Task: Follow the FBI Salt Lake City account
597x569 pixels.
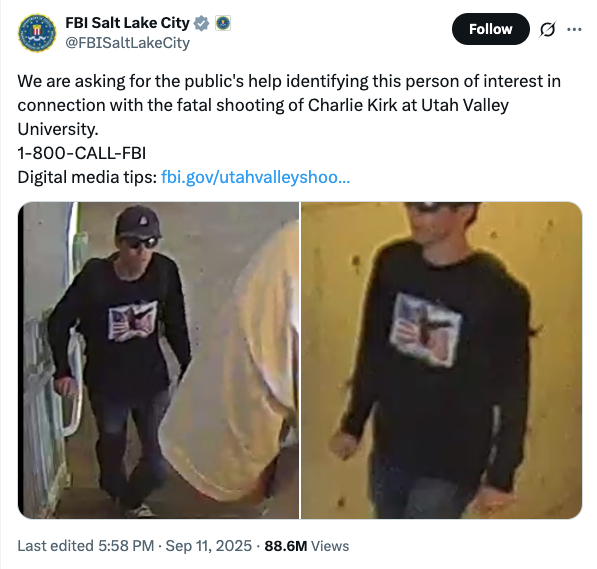Action: pos(490,29)
